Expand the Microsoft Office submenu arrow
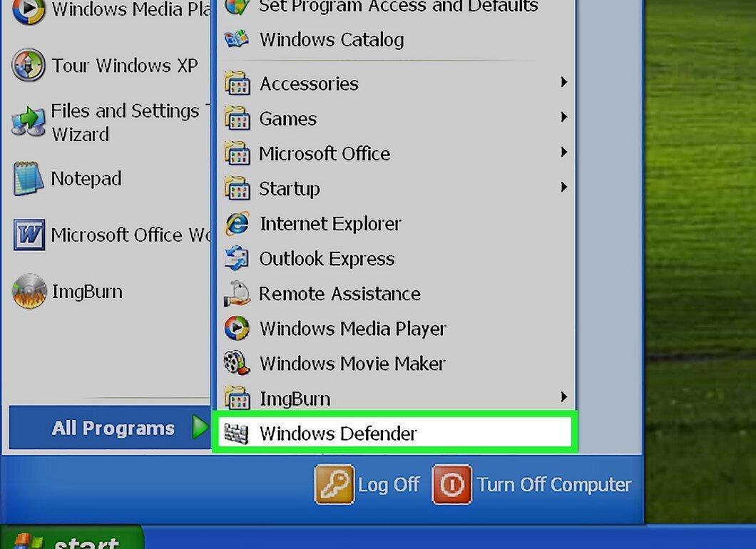The height and width of the screenshot is (549, 756). click(x=563, y=153)
